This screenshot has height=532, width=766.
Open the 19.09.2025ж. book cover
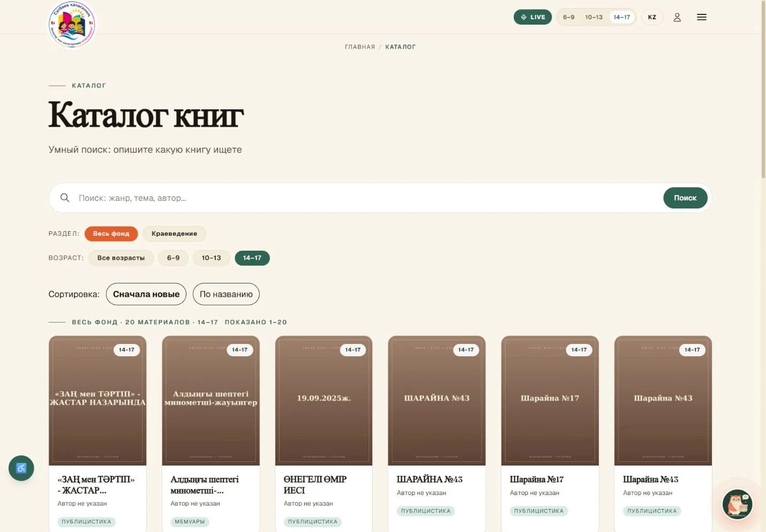(324, 401)
